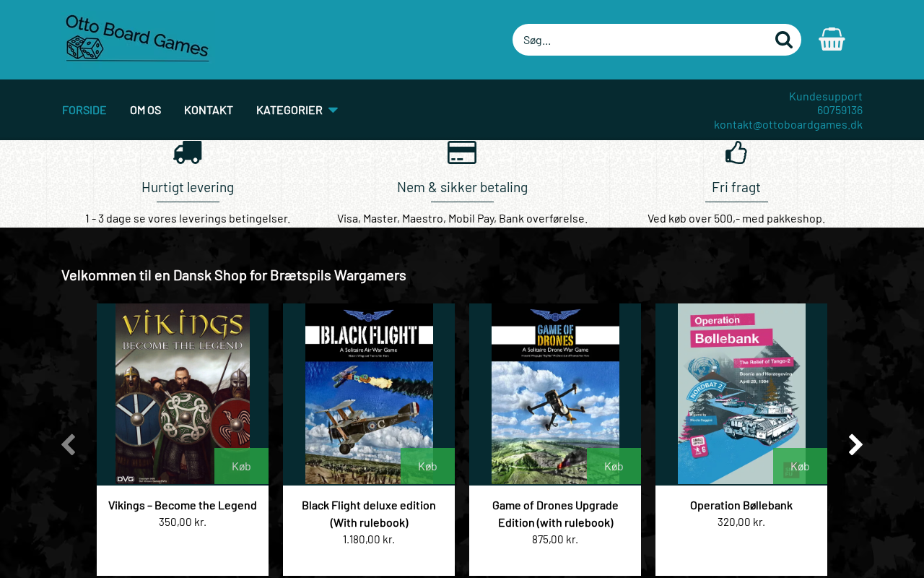The image size is (924, 578).
Task: Click the Fri fragt heading
Action: point(736,187)
